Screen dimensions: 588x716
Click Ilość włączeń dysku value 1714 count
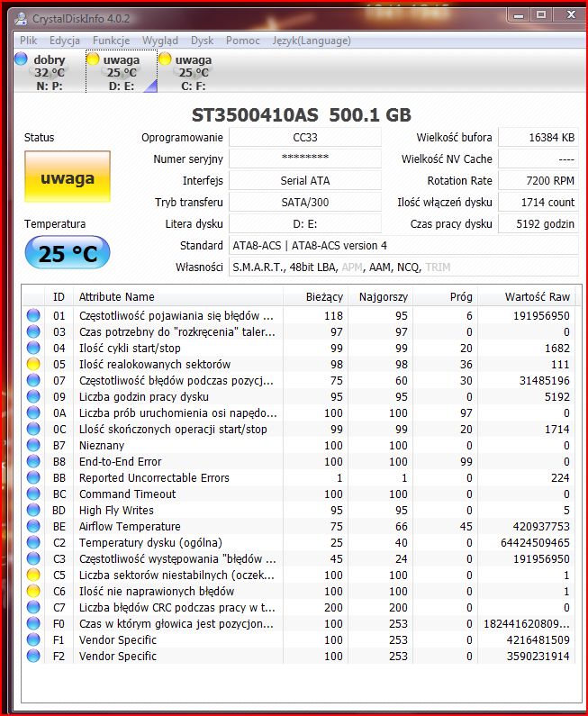click(538, 202)
